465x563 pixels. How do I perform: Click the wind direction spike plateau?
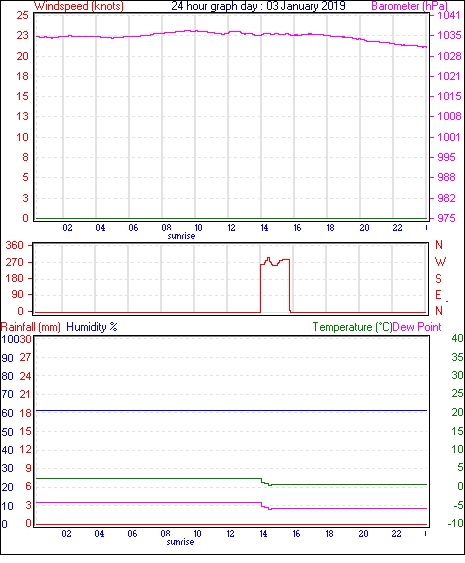pos(275,261)
